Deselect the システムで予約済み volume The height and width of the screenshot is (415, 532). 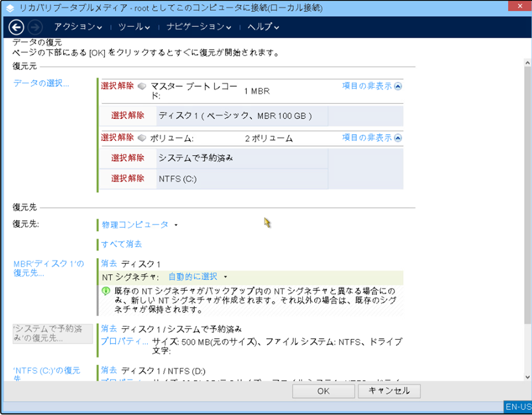pos(128,158)
